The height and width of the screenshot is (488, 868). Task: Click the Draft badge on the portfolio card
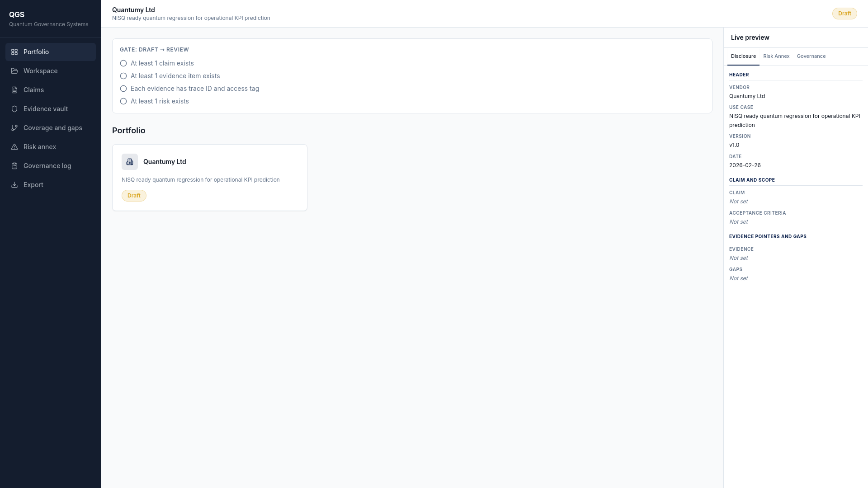pyautogui.click(x=134, y=196)
